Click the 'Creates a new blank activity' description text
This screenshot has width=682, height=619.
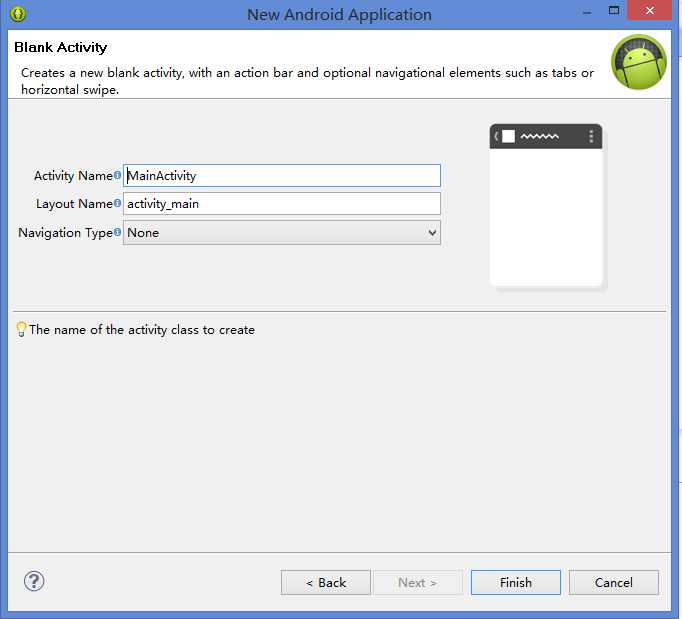(x=307, y=81)
